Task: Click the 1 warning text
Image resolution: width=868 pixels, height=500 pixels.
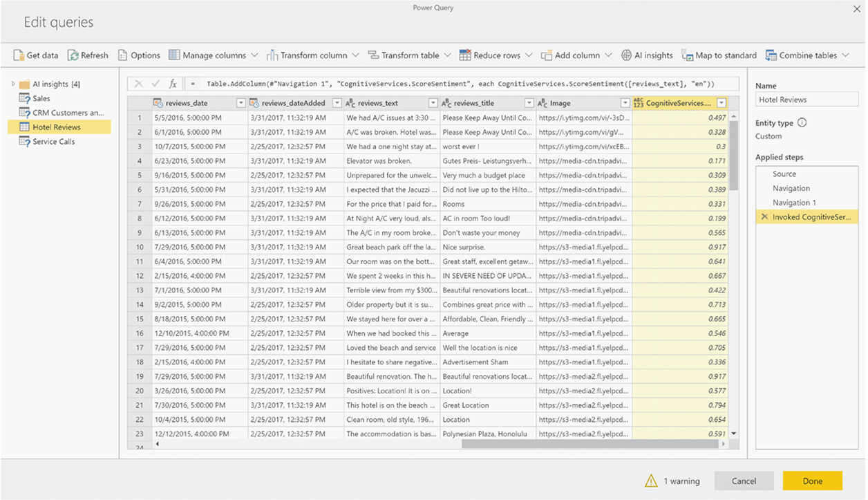Action: click(x=681, y=481)
